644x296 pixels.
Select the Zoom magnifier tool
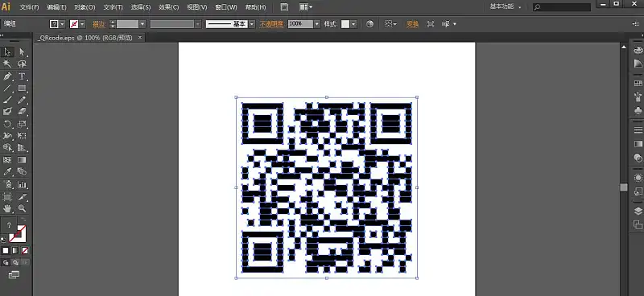[x=22, y=208]
